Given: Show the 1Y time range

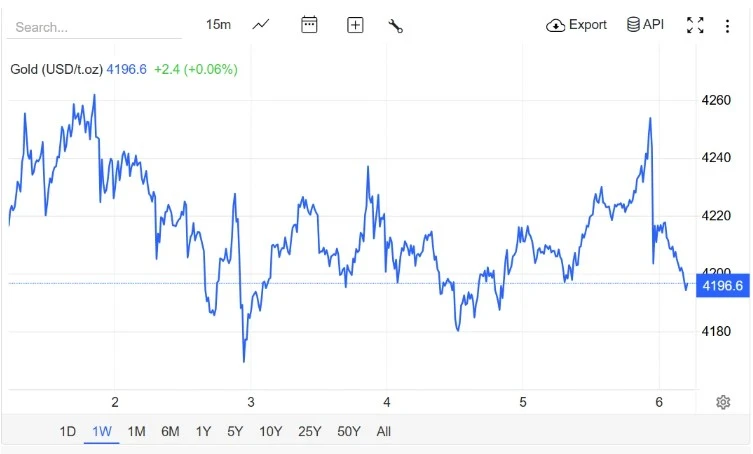Looking at the screenshot, I should tap(203, 432).
